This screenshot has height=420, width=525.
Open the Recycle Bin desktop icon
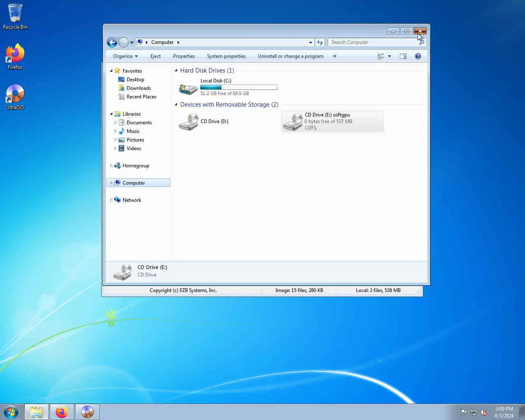click(15, 17)
